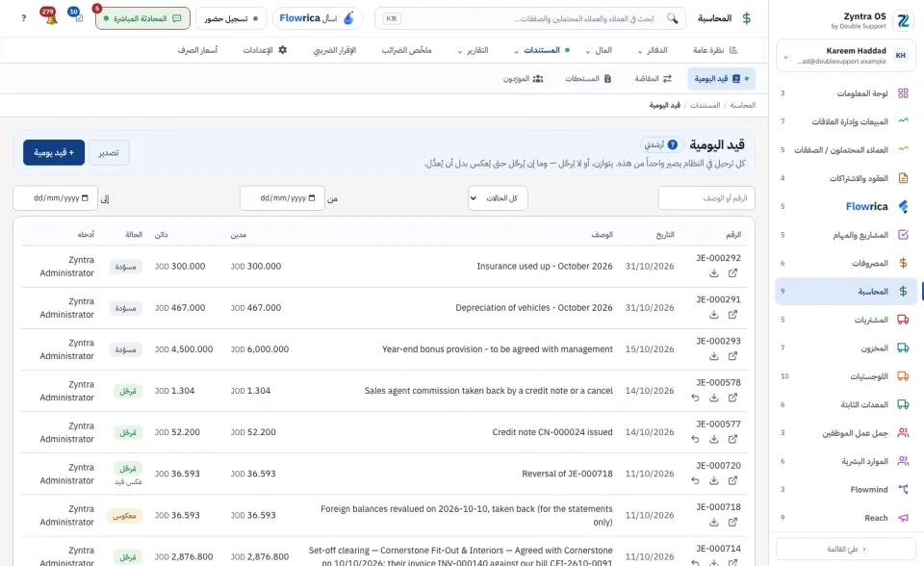924x566 pixels.
Task: Open ملخّص الضرائب tax summary
Action: pos(406,50)
